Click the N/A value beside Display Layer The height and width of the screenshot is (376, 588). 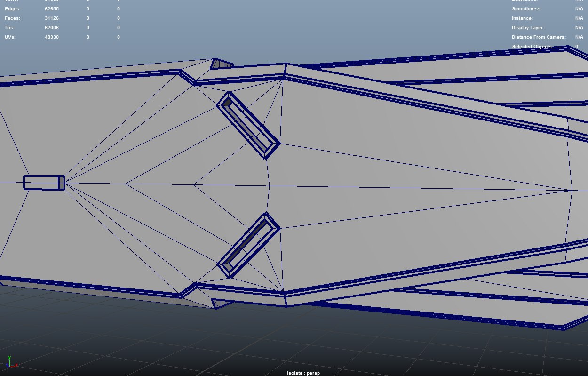[579, 28]
